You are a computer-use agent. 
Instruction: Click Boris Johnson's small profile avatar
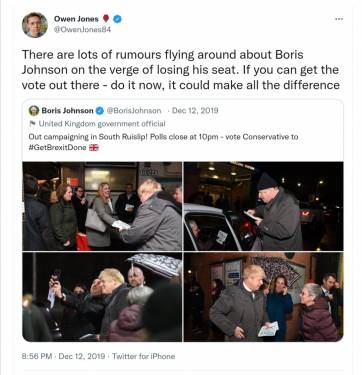tap(34, 110)
